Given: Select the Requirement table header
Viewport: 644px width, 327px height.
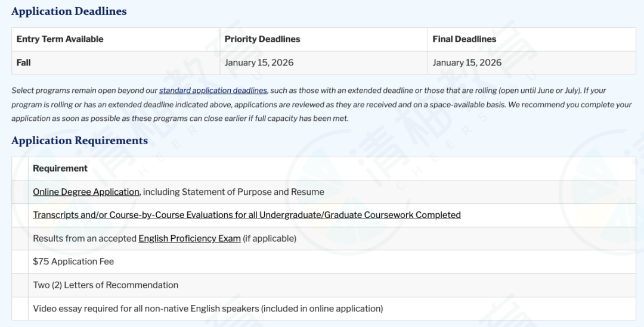Looking at the screenshot, I should click(60, 169).
